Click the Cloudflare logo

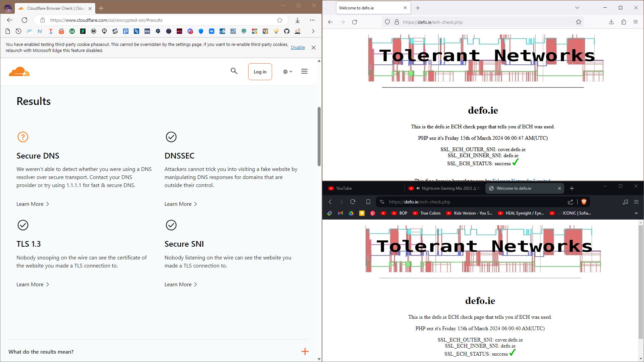[19, 71]
